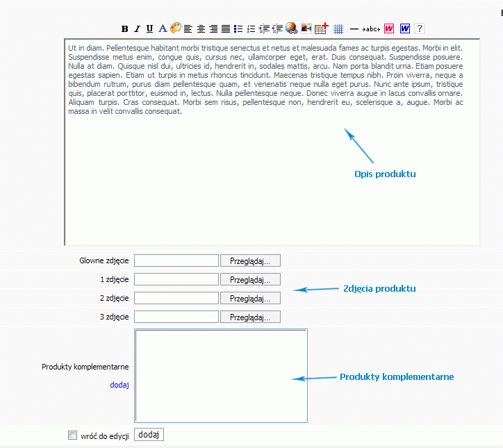The height and width of the screenshot is (448, 503).
Task: Open the color palette tool
Action: [x=176, y=28]
